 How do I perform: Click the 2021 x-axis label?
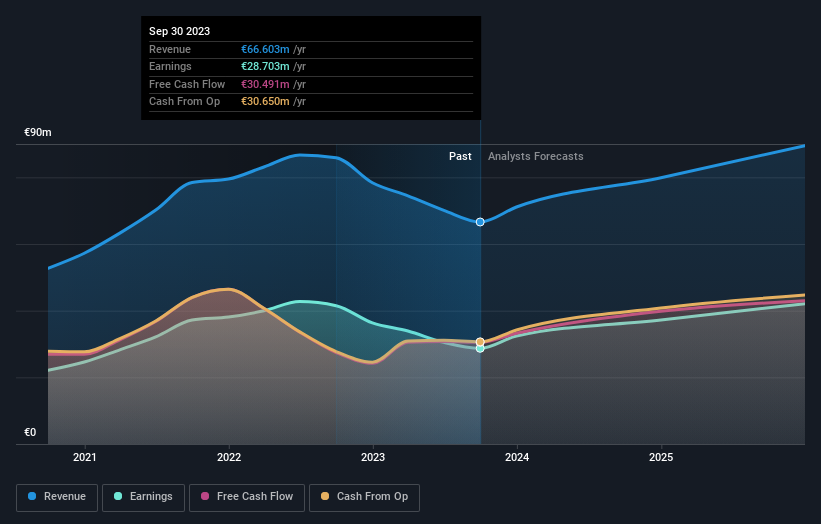click(x=85, y=457)
